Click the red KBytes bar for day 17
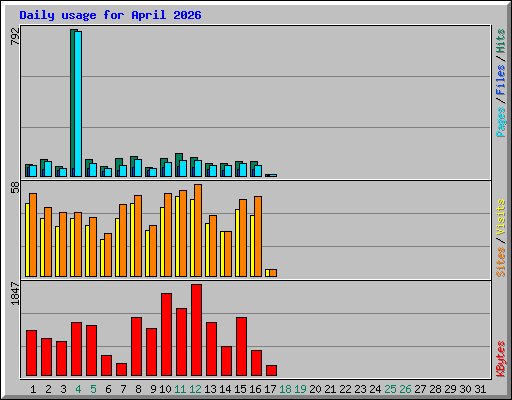 pos(271,371)
